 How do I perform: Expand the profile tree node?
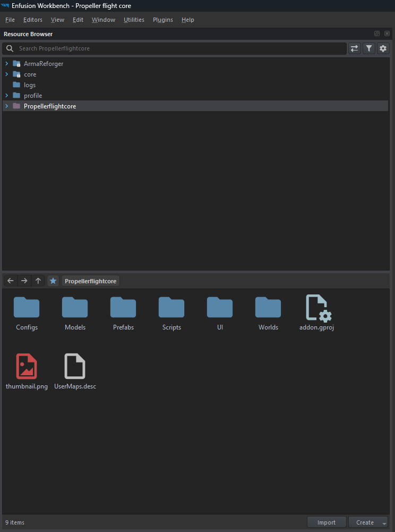point(6,95)
